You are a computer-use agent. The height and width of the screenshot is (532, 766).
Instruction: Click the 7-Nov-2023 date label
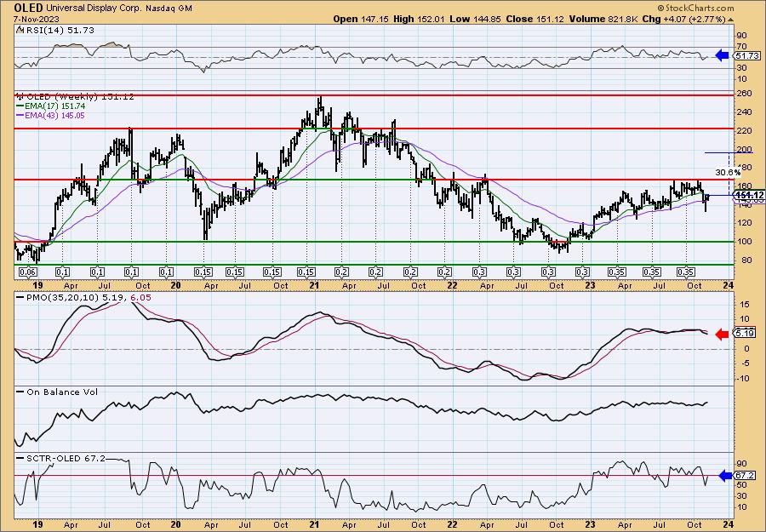coord(34,19)
